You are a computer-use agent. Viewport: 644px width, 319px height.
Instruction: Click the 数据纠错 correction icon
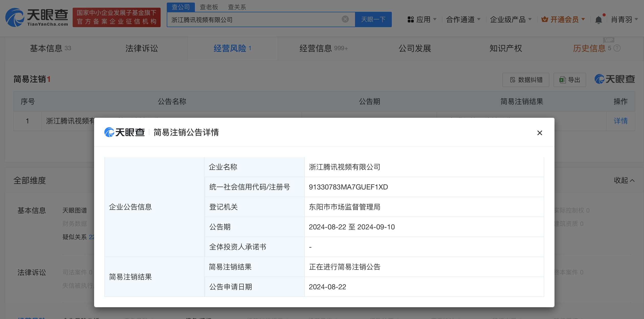point(512,80)
